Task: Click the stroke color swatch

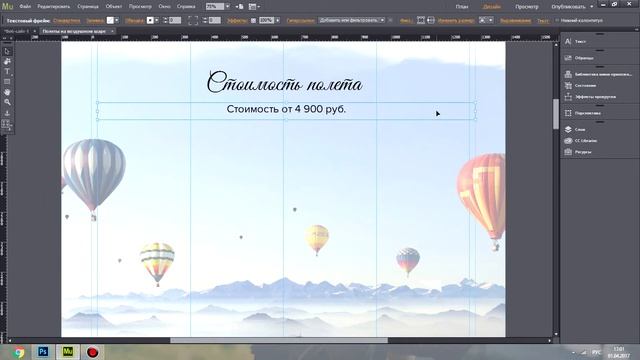Action: 150,20
